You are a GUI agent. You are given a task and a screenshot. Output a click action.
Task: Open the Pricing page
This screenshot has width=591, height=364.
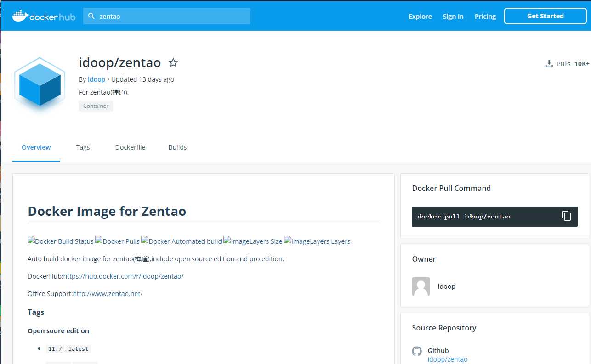tap(485, 17)
